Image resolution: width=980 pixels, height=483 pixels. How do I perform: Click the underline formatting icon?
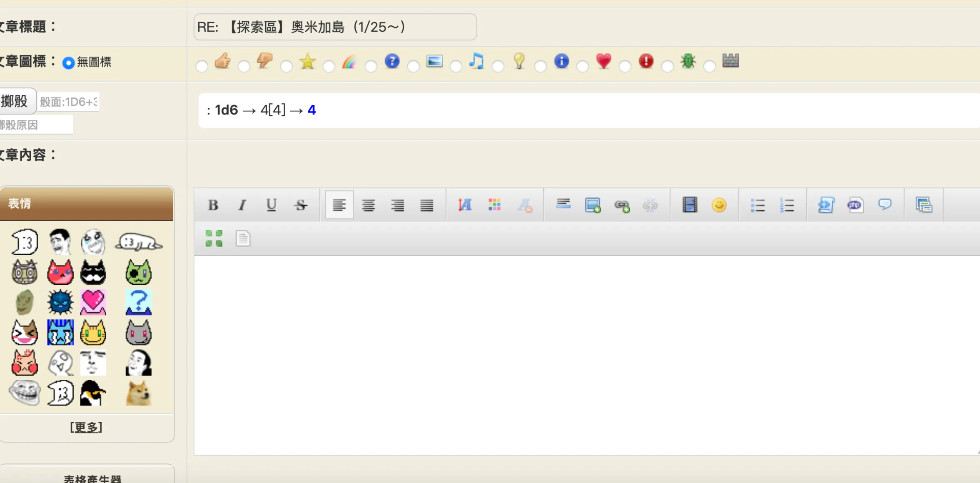[x=271, y=205]
